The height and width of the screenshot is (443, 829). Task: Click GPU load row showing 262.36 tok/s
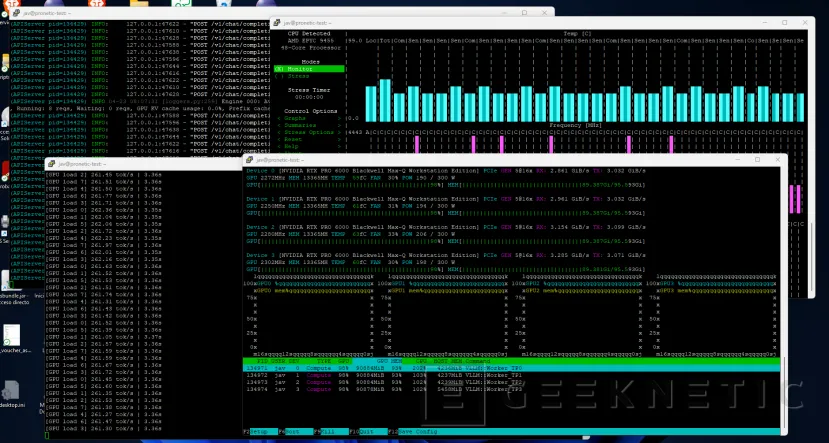[104, 210]
